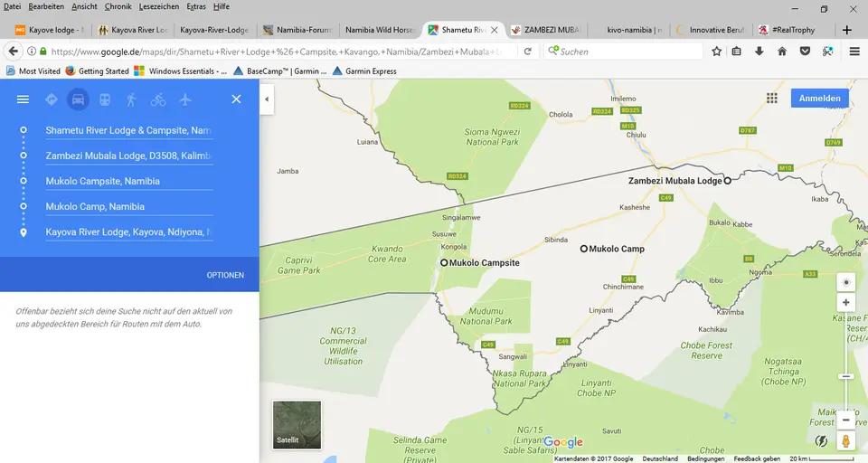The image size is (868, 463).
Task: Zoom out on the map
Action: click(x=846, y=420)
